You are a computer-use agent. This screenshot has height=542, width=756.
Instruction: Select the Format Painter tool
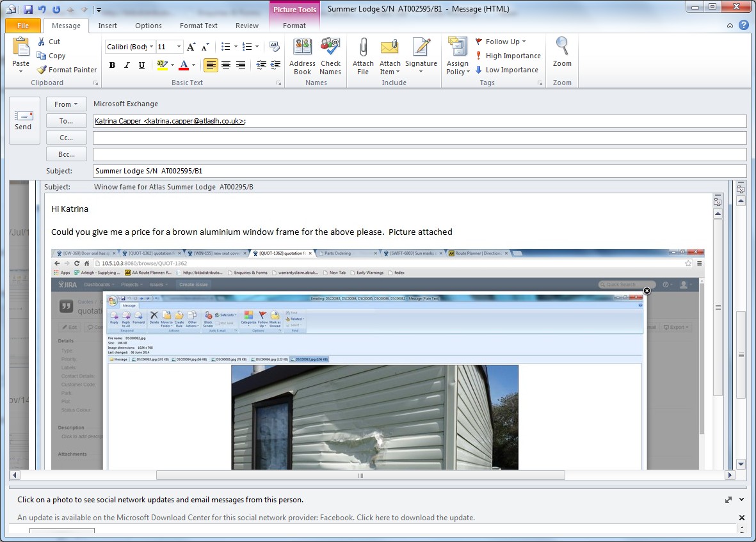click(67, 70)
